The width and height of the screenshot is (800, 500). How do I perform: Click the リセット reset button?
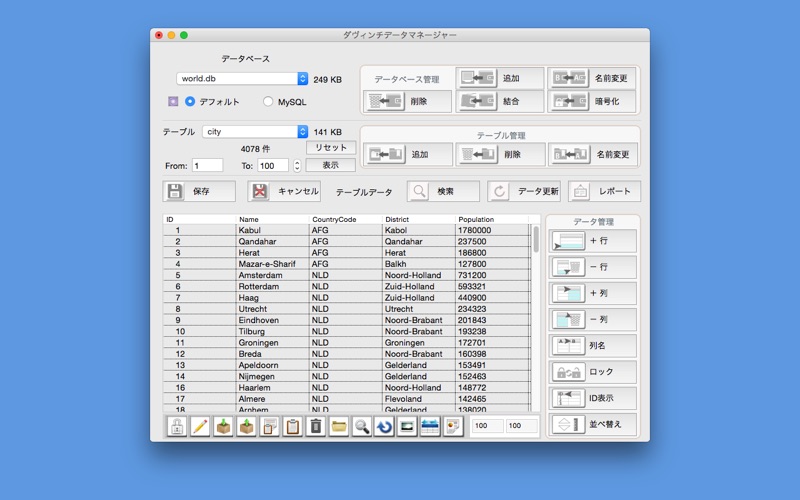click(331, 147)
